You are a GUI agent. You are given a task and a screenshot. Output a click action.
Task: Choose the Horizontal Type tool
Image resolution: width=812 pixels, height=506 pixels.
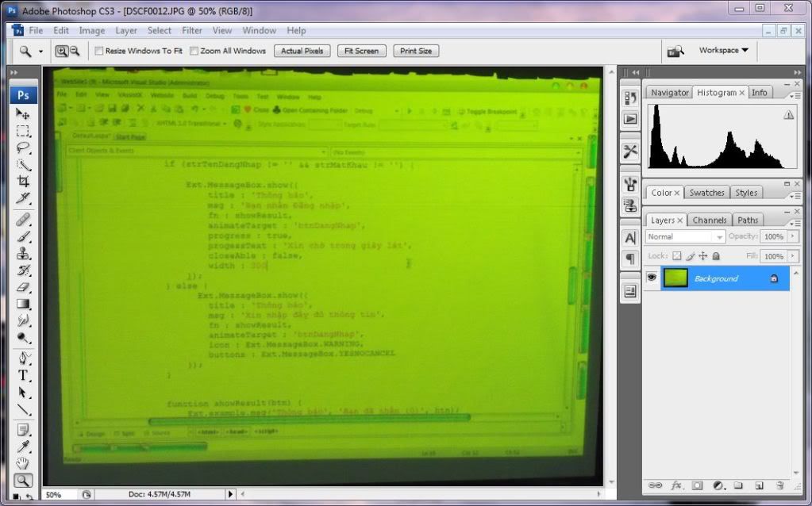click(23, 375)
